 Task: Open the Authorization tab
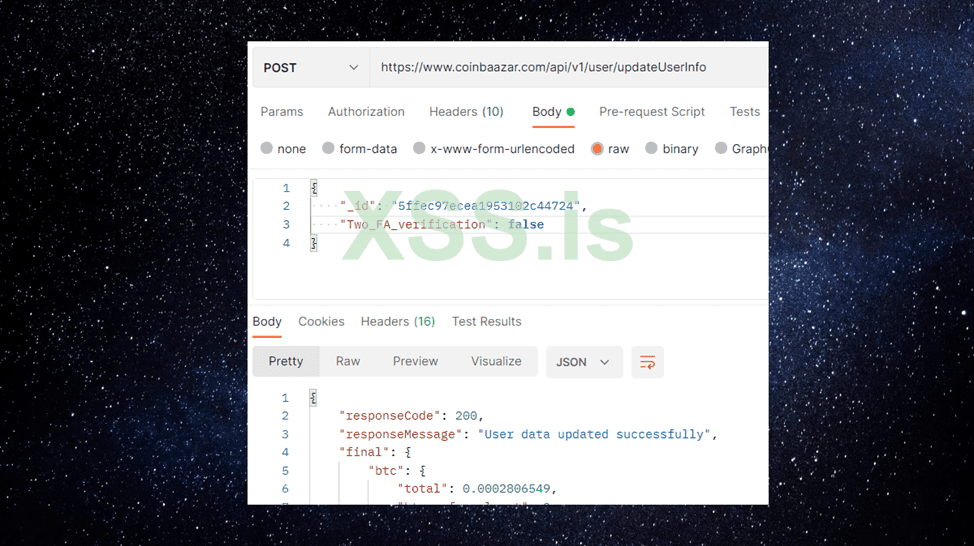[366, 112]
